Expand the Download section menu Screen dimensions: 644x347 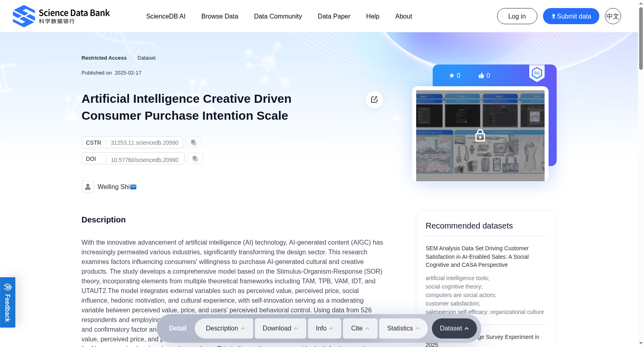pos(281,328)
